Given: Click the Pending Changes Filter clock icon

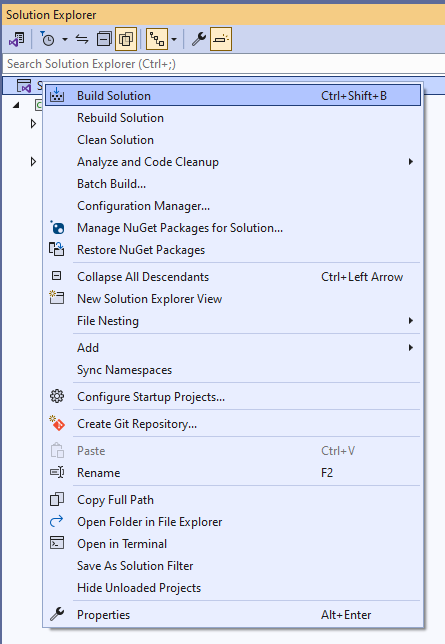Looking at the screenshot, I should [x=47, y=39].
